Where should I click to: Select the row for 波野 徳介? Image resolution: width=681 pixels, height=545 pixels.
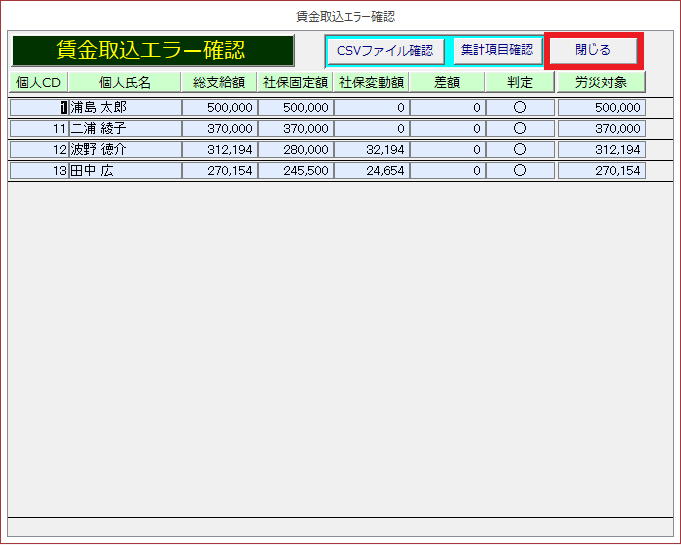point(124,150)
